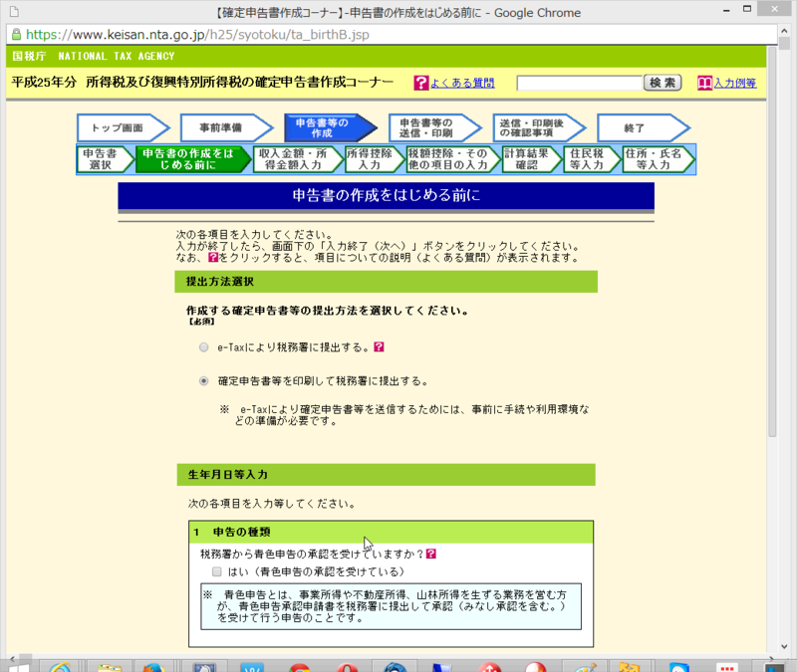Image resolution: width=797 pixels, height=672 pixels.
Task: Open Firefox from the taskbar
Action: [153, 666]
